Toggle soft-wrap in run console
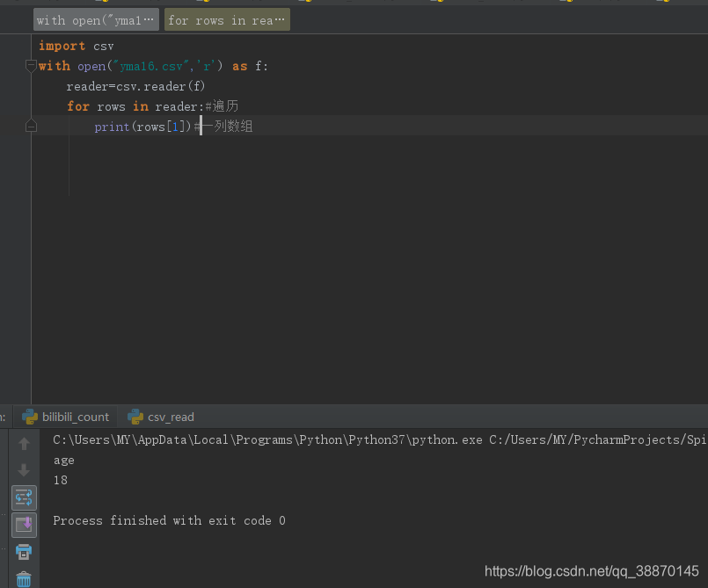Viewport: 708px width, 588px height. (x=24, y=497)
